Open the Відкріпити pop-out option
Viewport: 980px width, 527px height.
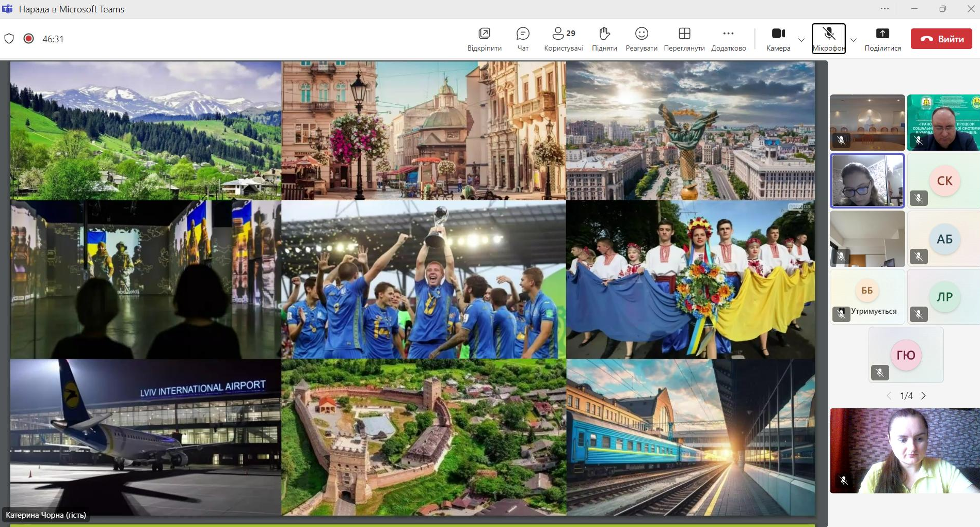[x=484, y=39]
